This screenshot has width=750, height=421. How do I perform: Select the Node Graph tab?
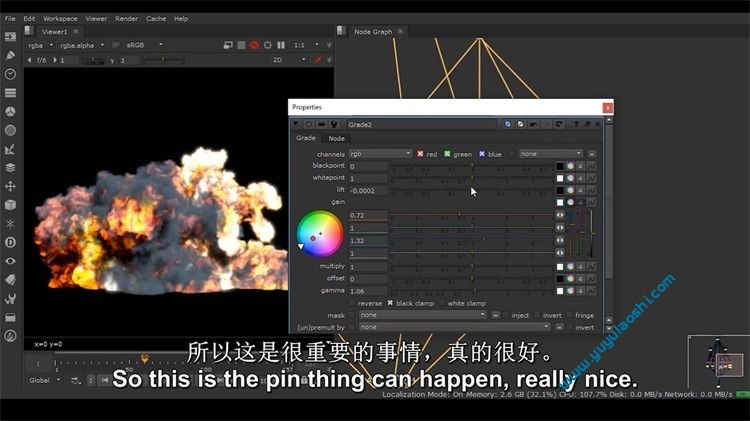point(373,32)
